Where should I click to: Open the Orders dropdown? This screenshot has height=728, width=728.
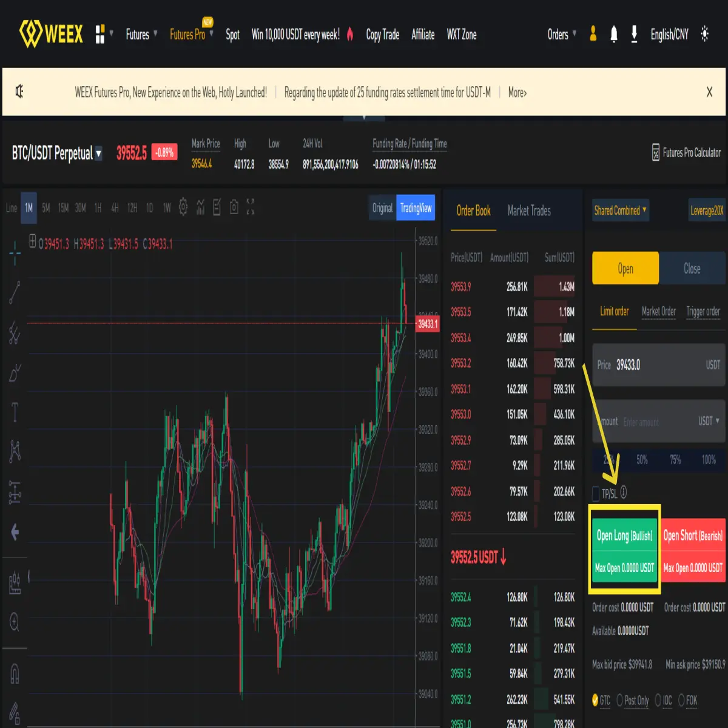pyautogui.click(x=562, y=35)
